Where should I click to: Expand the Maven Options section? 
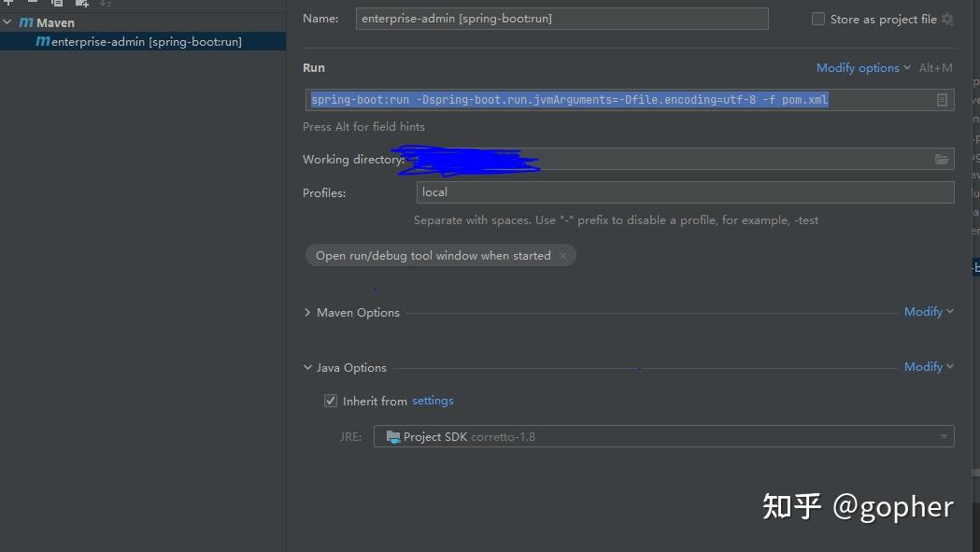[307, 311]
